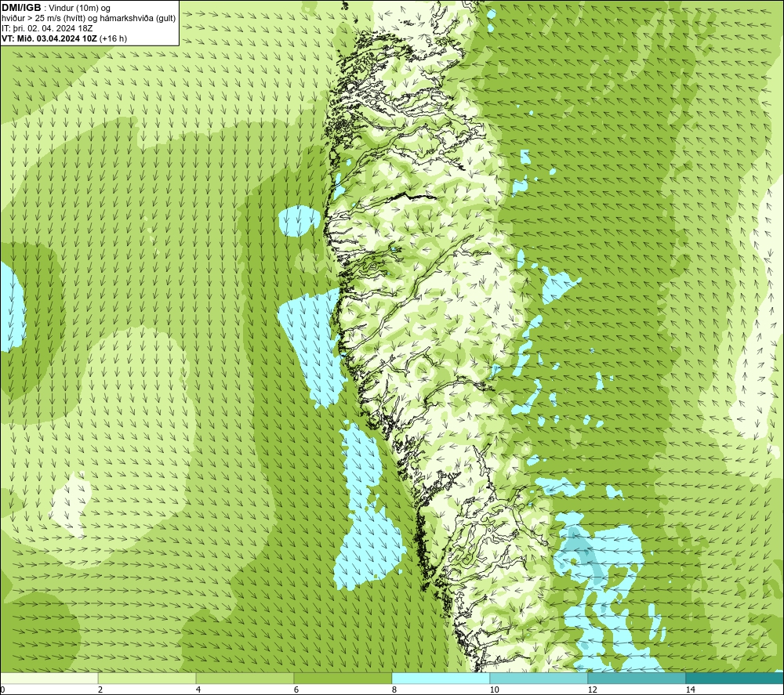Click the '0' label on the color scale
This screenshot has width=784, height=695.
click(x=2, y=690)
